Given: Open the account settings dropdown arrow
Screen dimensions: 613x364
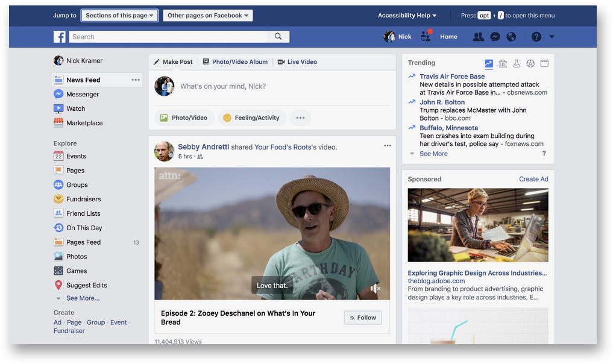Looking at the screenshot, I should pyautogui.click(x=552, y=37).
